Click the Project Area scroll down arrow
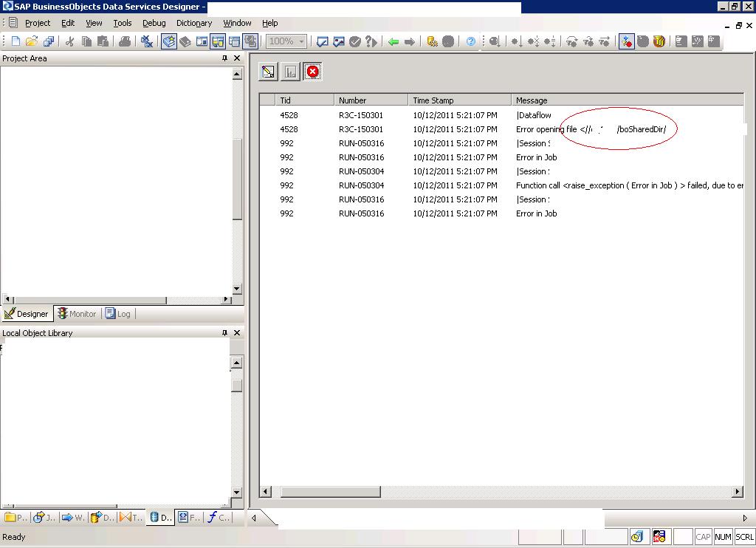The width and height of the screenshot is (756, 548). [237, 289]
